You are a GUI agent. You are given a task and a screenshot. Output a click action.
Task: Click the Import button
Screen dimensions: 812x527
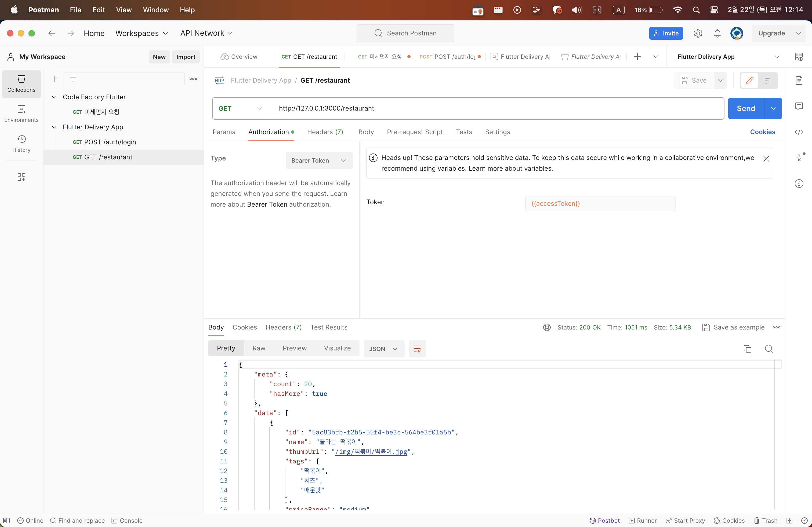[186, 57]
